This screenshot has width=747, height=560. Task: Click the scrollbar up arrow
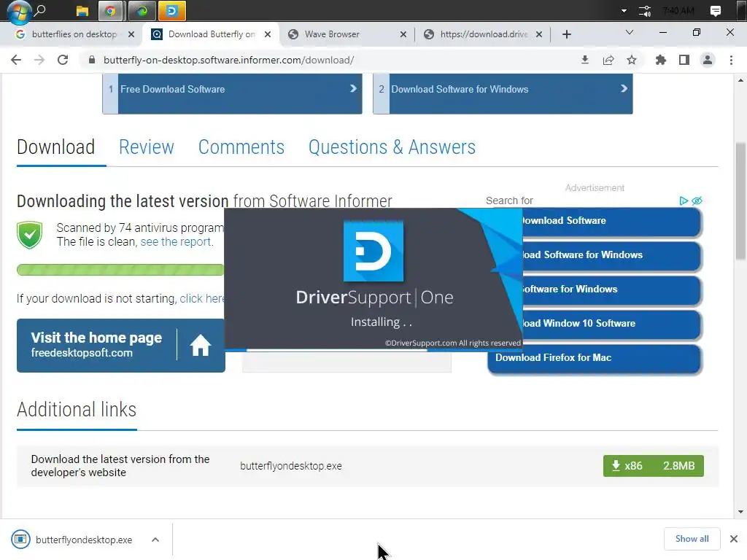point(740,80)
